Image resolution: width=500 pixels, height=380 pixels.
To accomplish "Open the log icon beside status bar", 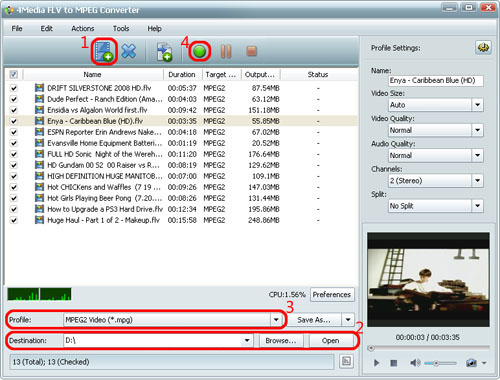I will (x=346, y=361).
